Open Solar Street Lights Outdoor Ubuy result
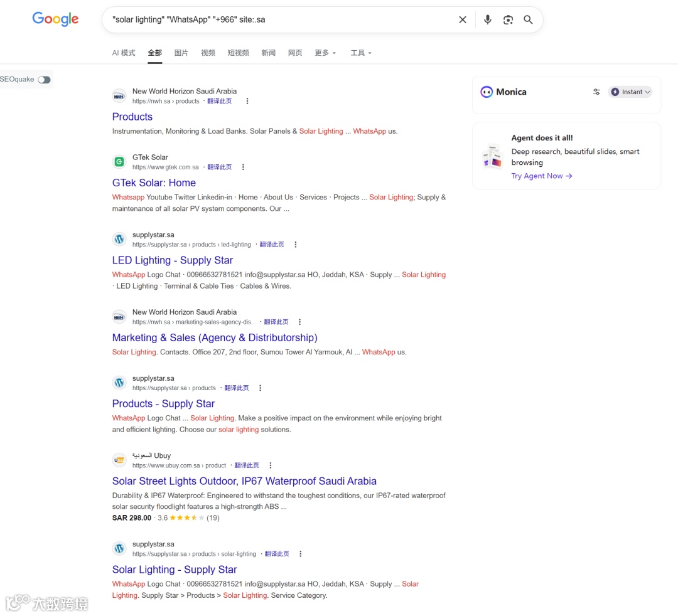Screen dimensions: 678x616 244,481
